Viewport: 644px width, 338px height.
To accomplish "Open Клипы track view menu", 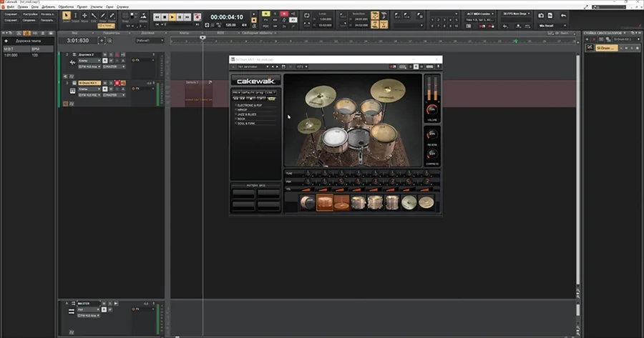I will click(185, 33).
